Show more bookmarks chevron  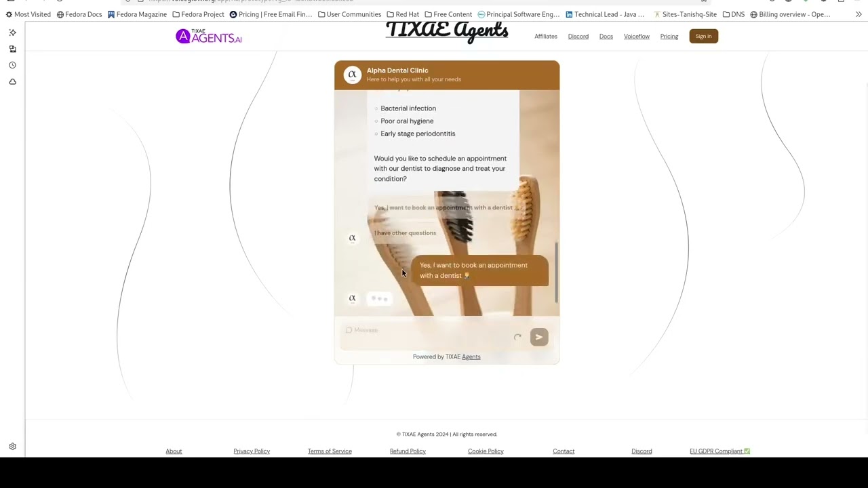tap(859, 14)
